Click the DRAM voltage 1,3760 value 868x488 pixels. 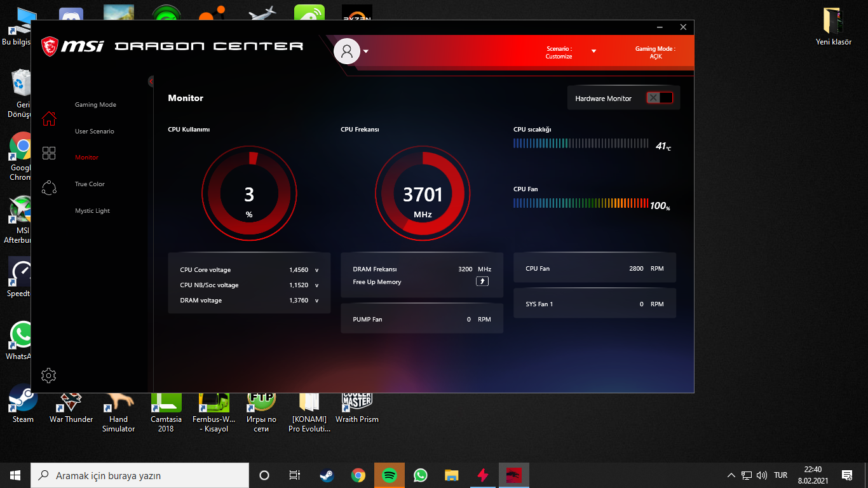[298, 301]
